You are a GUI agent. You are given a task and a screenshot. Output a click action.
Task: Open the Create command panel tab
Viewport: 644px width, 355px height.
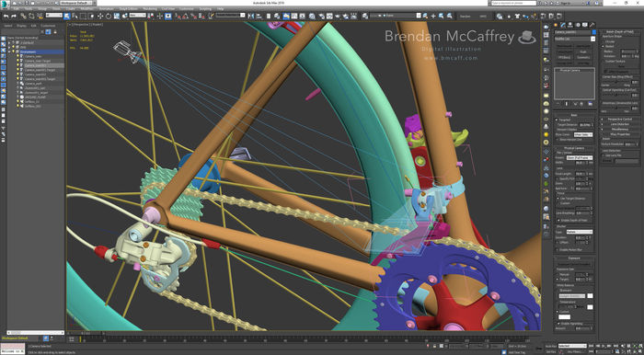click(556, 25)
